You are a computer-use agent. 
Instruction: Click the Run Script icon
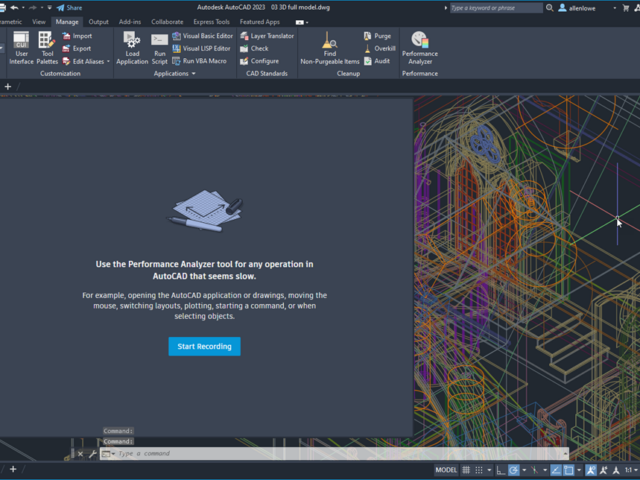tap(160, 46)
